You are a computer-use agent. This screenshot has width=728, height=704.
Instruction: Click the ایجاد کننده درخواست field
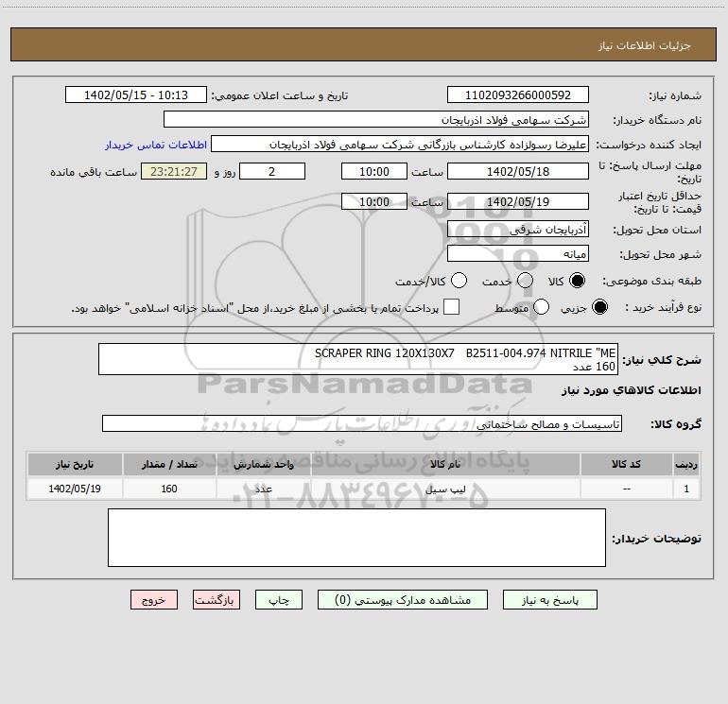[400, 145]
